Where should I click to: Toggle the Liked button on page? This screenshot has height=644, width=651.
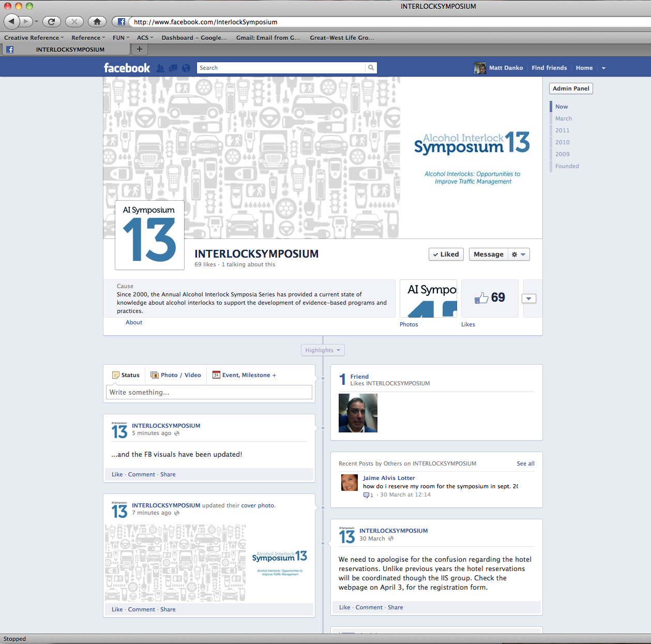pos(446,254)
